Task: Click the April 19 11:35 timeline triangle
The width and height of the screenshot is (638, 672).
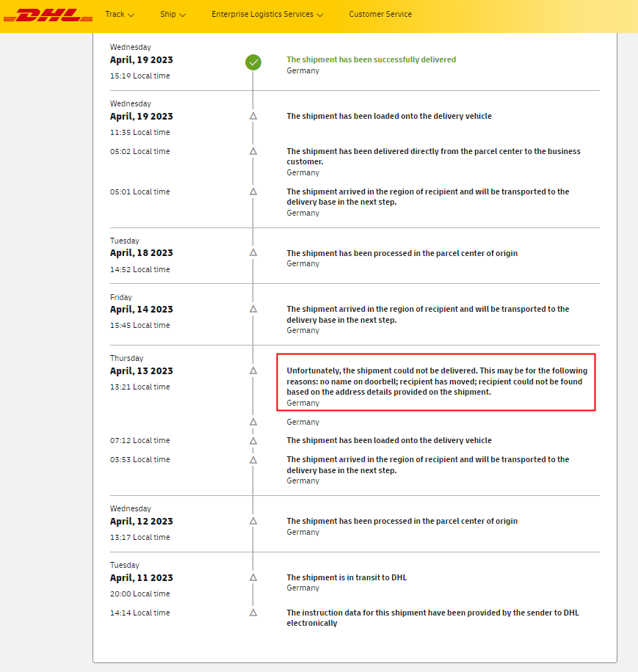Action: 253,116
